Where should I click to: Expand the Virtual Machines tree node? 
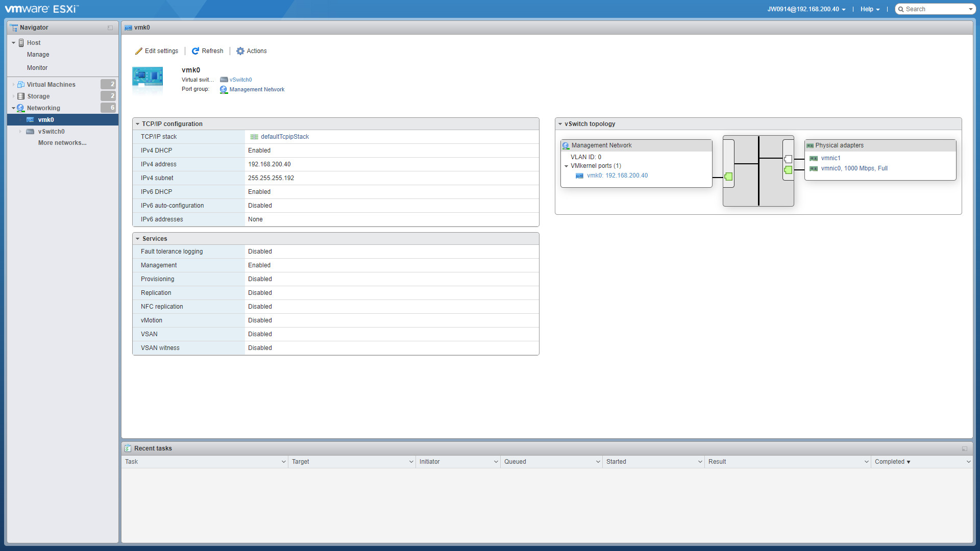point(14,85)
